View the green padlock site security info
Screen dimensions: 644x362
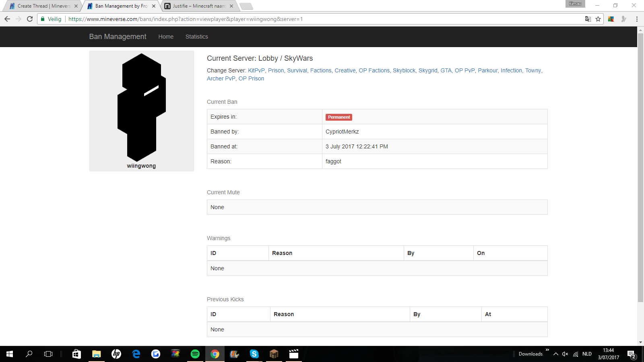click(43, 19)
